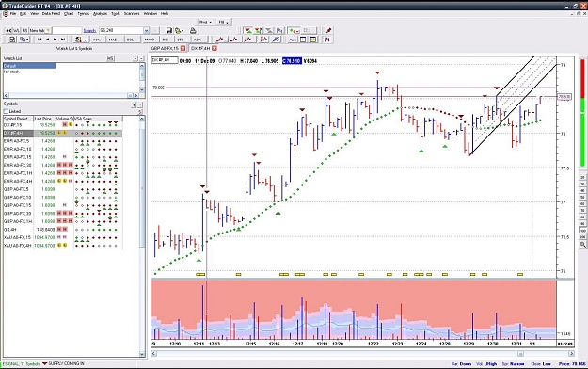Click the WL watch list toolbar button

pyautogui.click(x=17, y=30)
